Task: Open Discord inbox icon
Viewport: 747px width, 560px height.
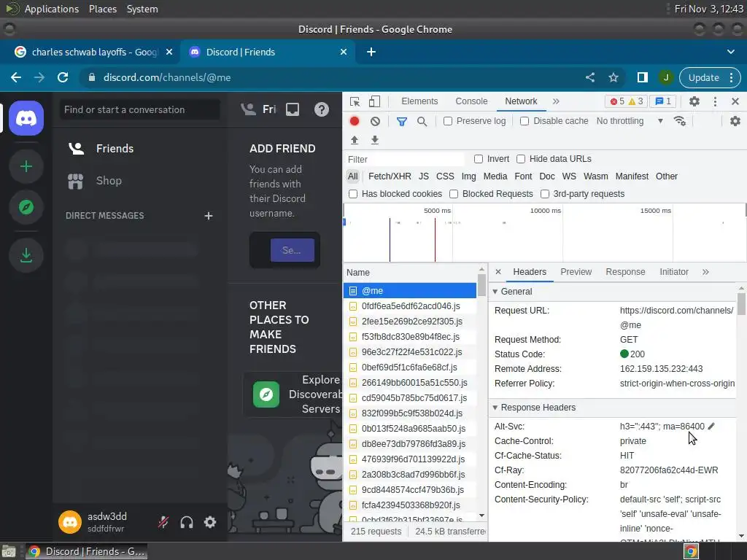Action: coord(293,109)
